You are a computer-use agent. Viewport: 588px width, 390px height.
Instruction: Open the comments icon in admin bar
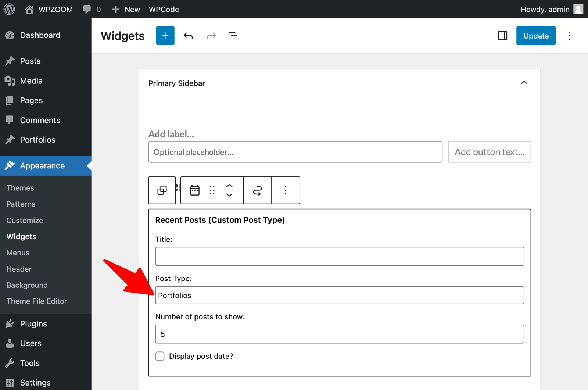click(x=87, y=9)
